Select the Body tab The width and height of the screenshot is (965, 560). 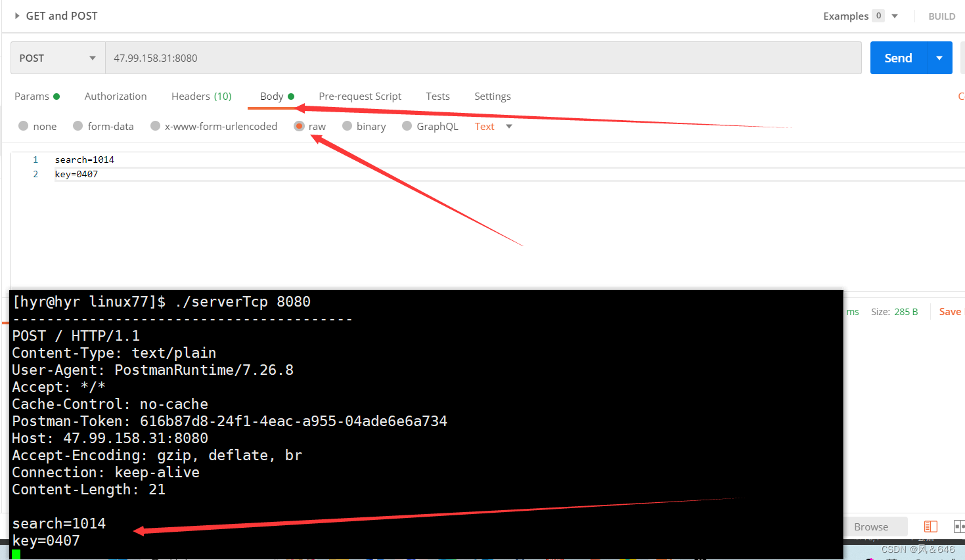(277, 96)
